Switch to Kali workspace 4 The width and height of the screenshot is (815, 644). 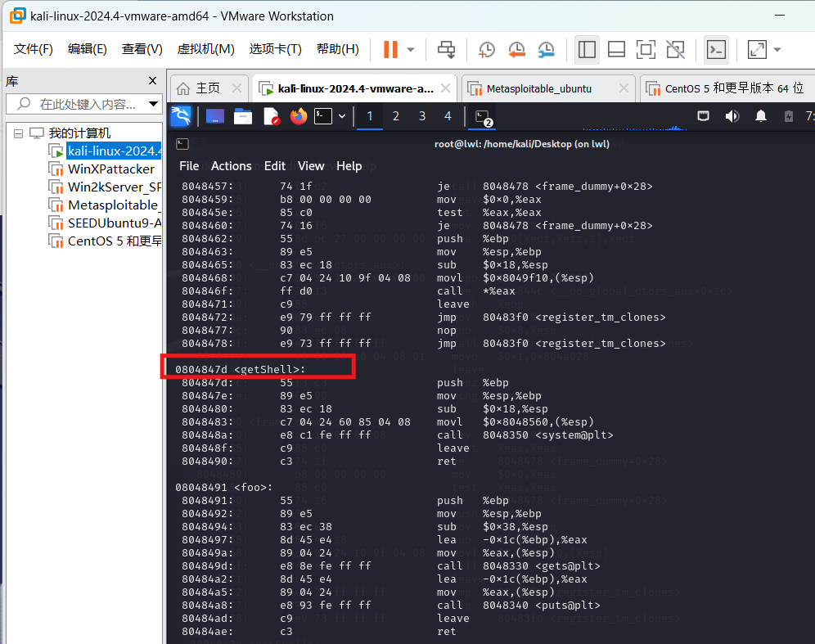[x=448, y=116]
